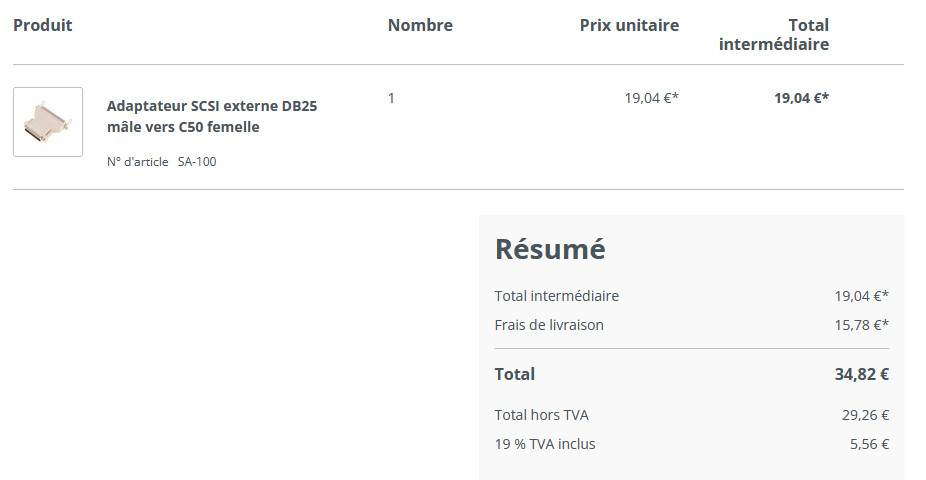Screen dimensions: 926x480
Task: Select the article number SA-100
Action: (197, 162)
